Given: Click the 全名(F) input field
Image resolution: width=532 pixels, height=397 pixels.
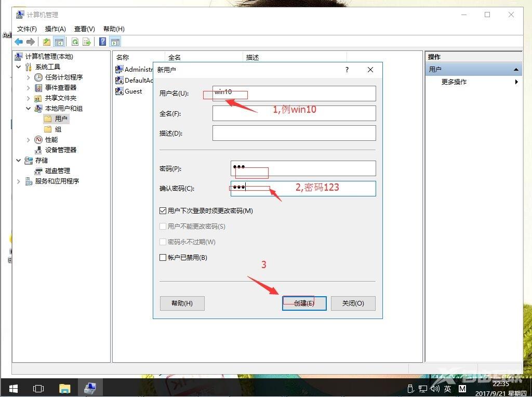Looking at the screenshot, I should [294, 113].
